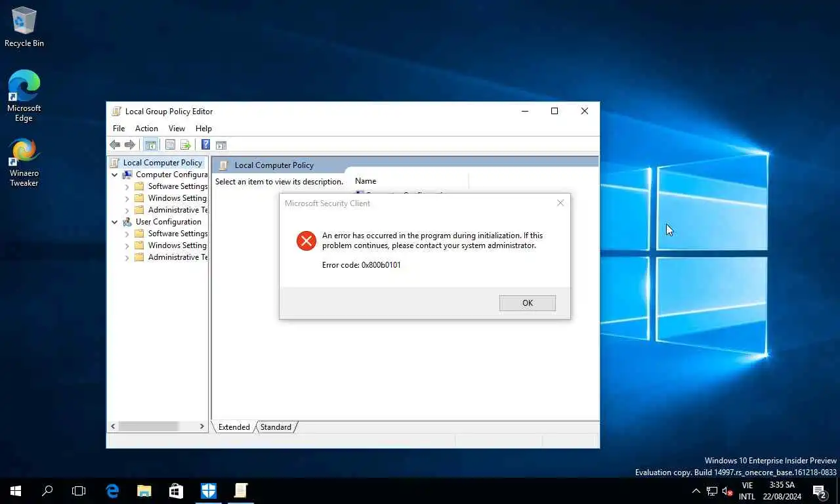Expand Administrative Templates under User Configuration
840x504 pixels.
pyautogui.click(x=127, y=257)
